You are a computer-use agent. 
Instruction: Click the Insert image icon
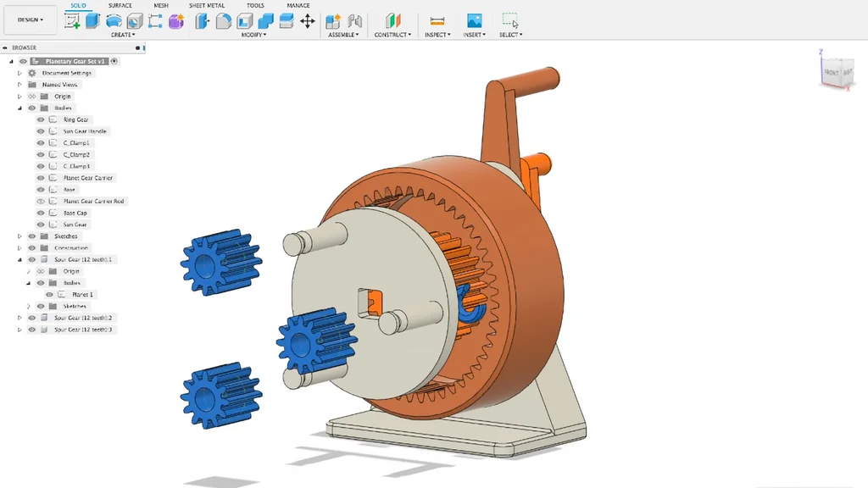474,21
